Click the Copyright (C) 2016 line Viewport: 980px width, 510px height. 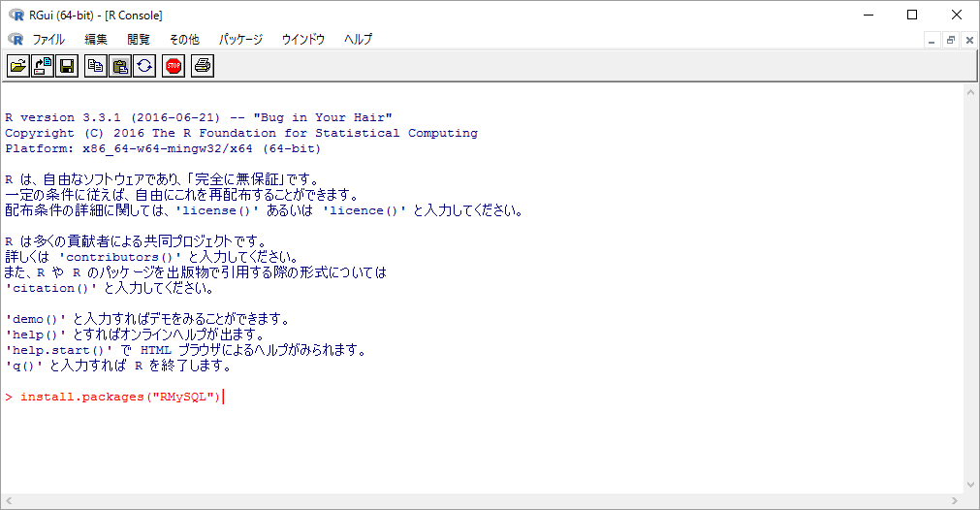point(241,133)
